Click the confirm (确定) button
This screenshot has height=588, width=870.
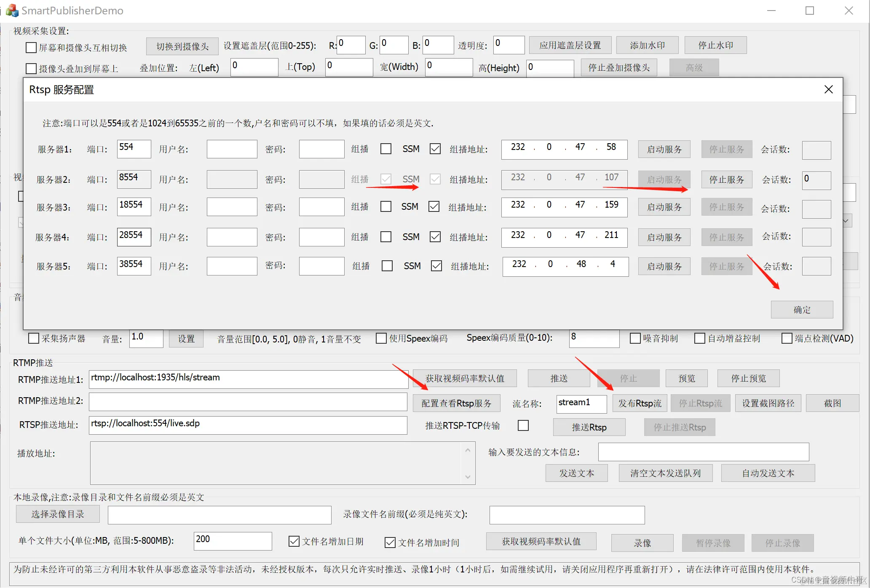tap(801, 310)
